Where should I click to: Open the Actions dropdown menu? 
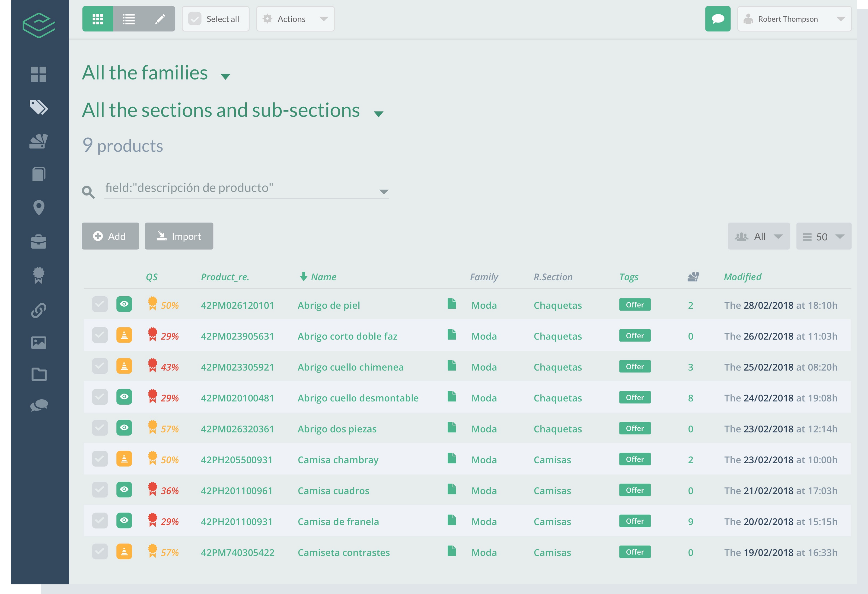tap(295, 19)
